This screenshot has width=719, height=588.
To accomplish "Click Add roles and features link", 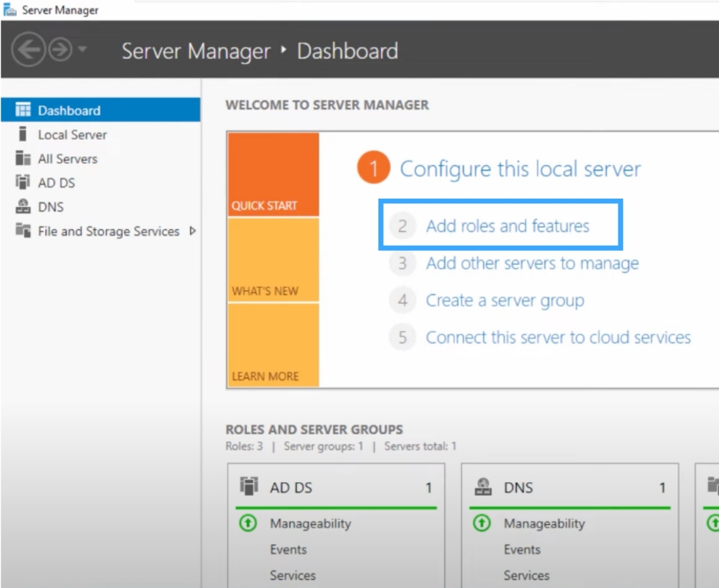I will pos(507,226).
